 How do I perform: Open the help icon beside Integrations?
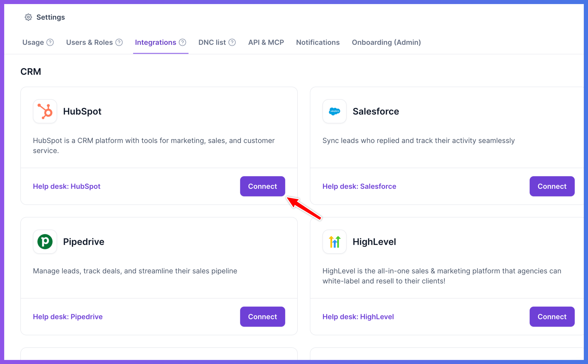pos(183,42)
